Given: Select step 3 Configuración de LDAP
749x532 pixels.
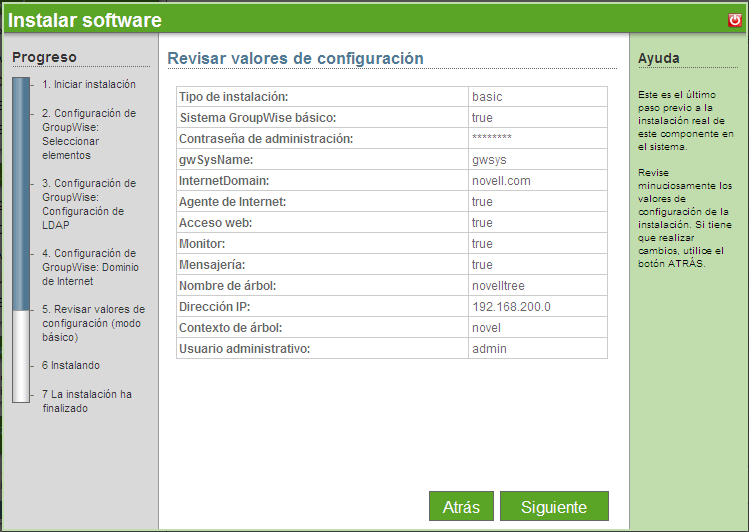Looking at the screenshot, I should click(x=89, y=204).
